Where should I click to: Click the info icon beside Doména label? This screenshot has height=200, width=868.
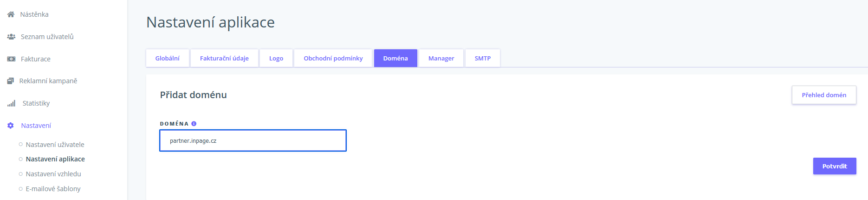click(x=194, y=124)
